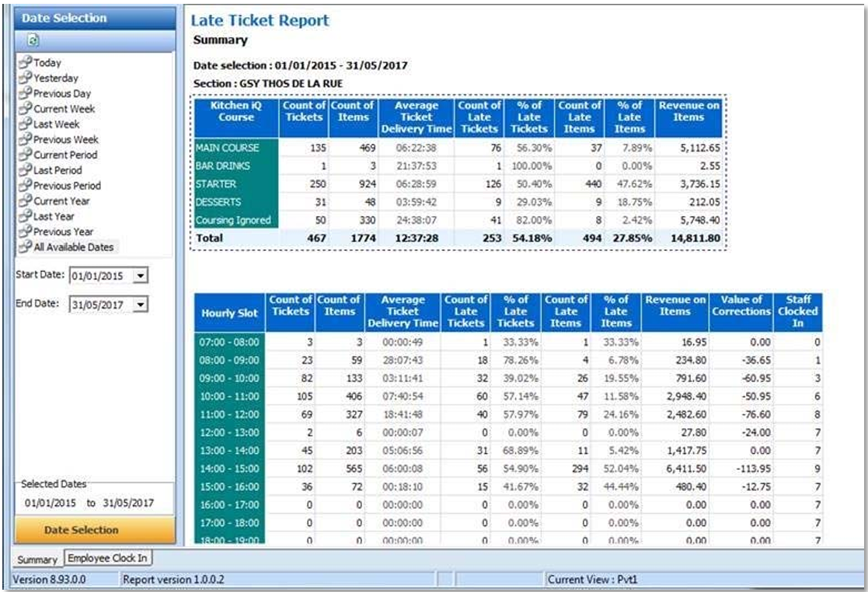The height and width of the screenshot is (592, 868).
Task: Click the Start Date input field
Action: (x=99, y=276)
